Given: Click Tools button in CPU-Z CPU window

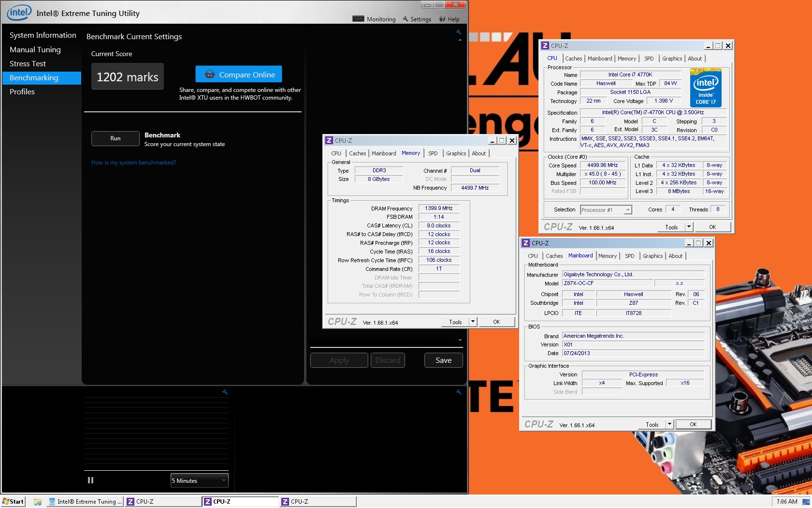Looking at the screenshot, I should pos(671,227).
